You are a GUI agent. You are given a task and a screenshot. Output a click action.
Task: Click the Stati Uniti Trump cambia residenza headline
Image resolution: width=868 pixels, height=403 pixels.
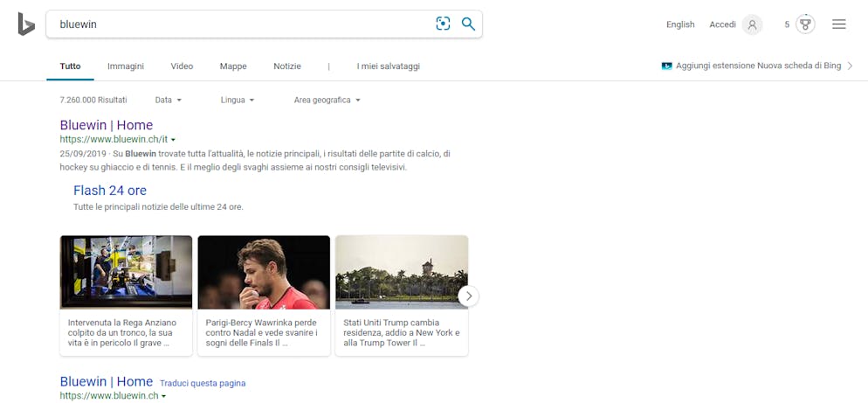402,332
